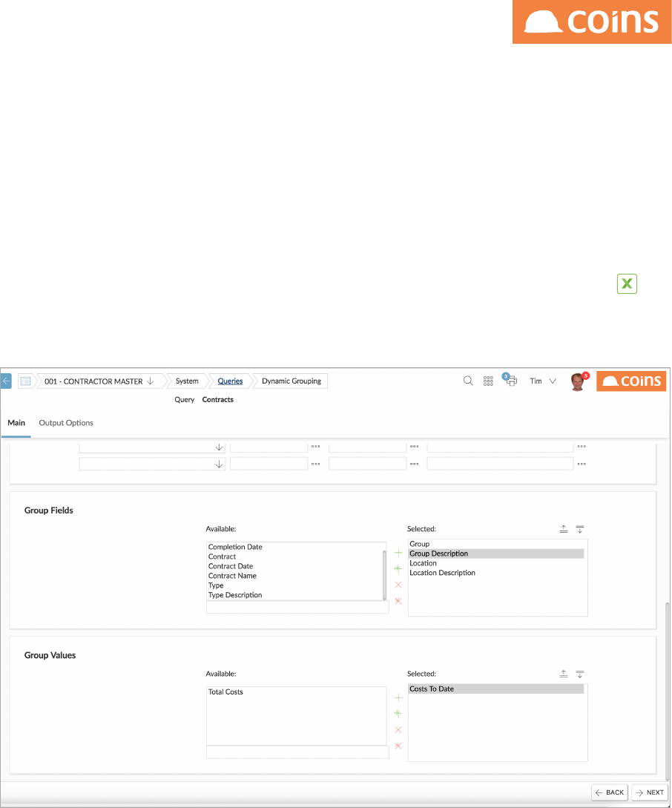The height and width of the screenshot is (808, 672).
Task: Open the Contracts query label
Action: click(218, 400)
